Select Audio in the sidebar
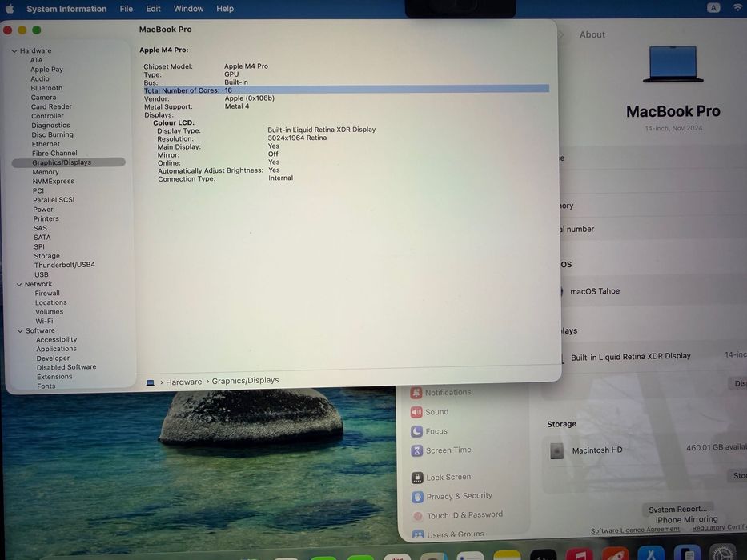The height and width of the screenshot is (560, 747). [x=40, y=78]
